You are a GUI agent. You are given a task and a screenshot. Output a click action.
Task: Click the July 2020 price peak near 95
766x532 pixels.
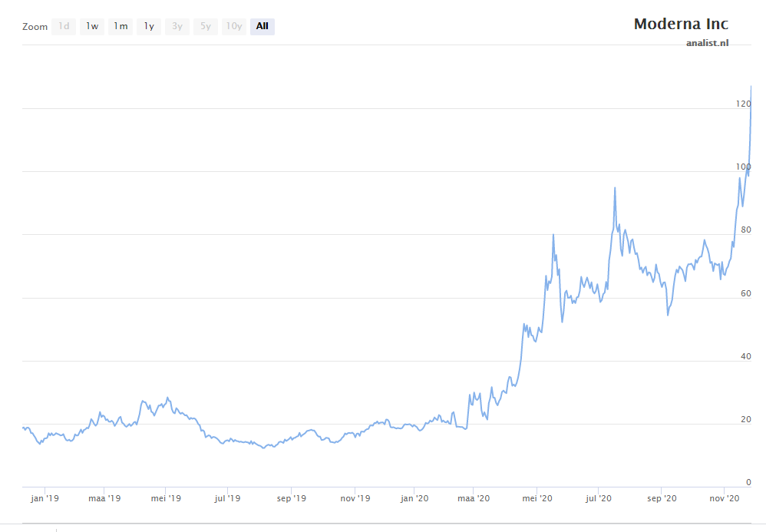click(615, 188)
